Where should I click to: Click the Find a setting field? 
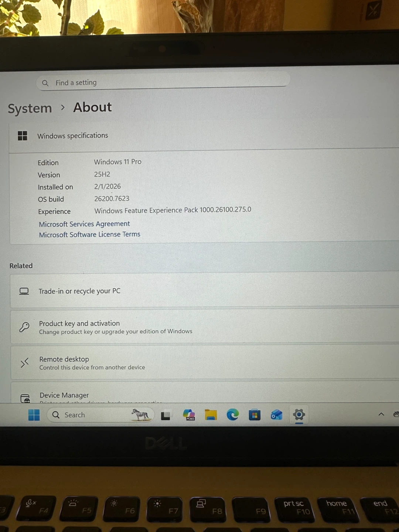point(163,81)
